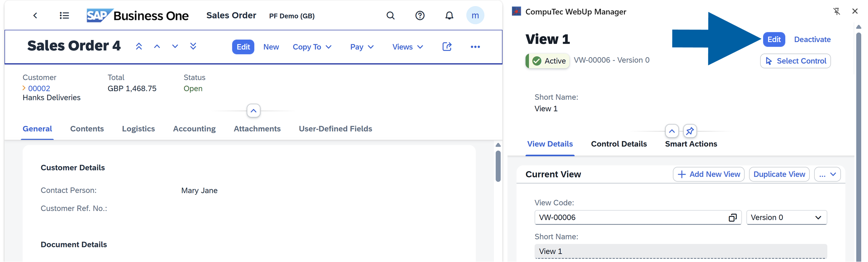Click WebUp Manager panel scrollbar up arrow
The image size is (868, 262).
(859, 27)
